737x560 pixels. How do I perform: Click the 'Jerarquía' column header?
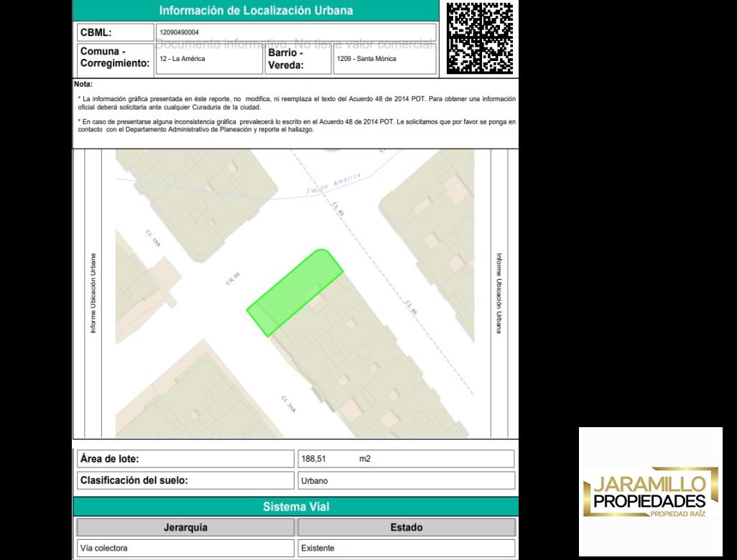click(186, 528)
